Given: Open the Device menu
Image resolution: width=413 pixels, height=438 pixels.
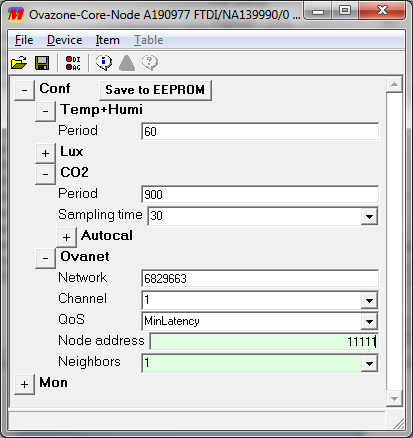Looking at the screenshot, I should (65, 40).
